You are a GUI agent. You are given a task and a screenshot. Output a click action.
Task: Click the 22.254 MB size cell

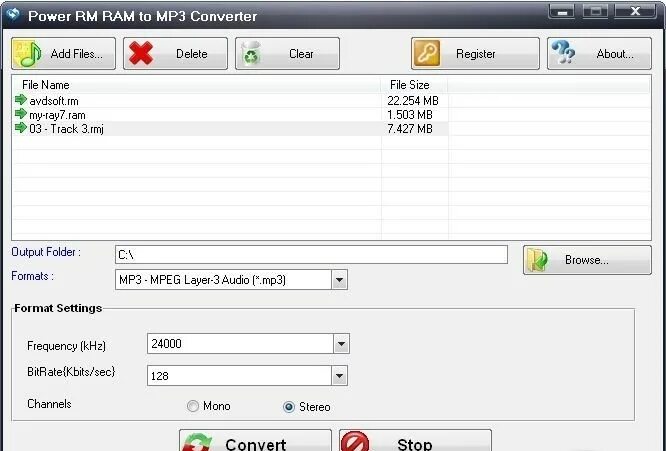click(413, 101)
